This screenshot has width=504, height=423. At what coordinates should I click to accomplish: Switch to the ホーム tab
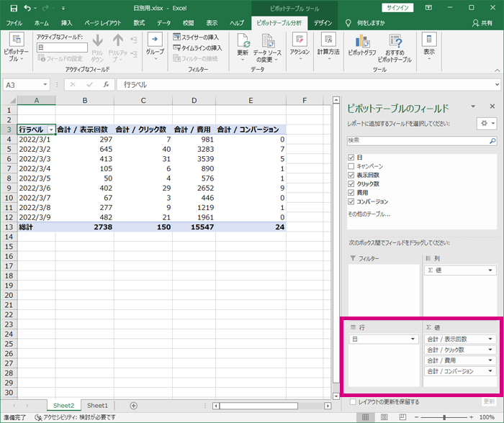42,23
